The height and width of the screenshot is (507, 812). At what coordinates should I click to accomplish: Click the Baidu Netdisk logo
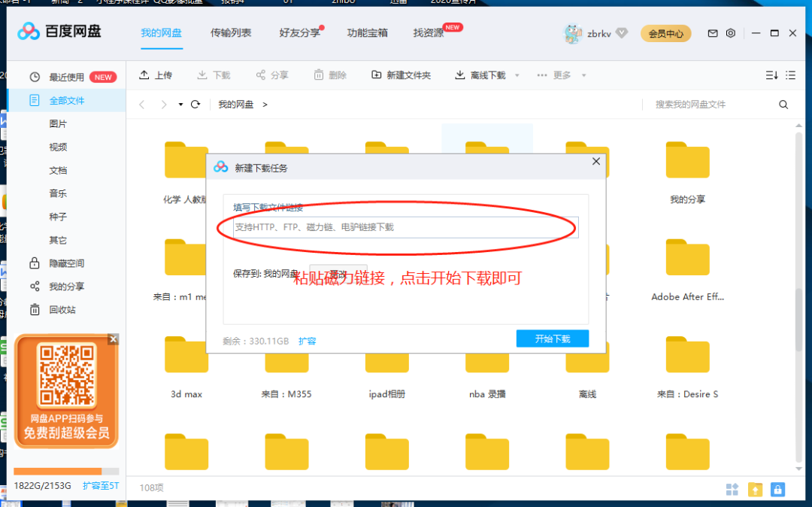pos(59,32)
